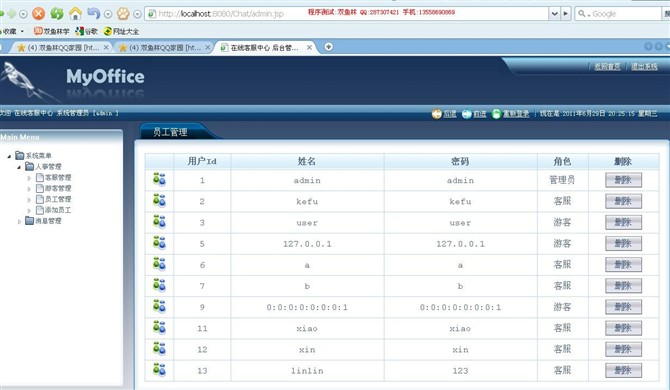
Task: Select the 员工管理 page tab header
Action: [170, 132]
